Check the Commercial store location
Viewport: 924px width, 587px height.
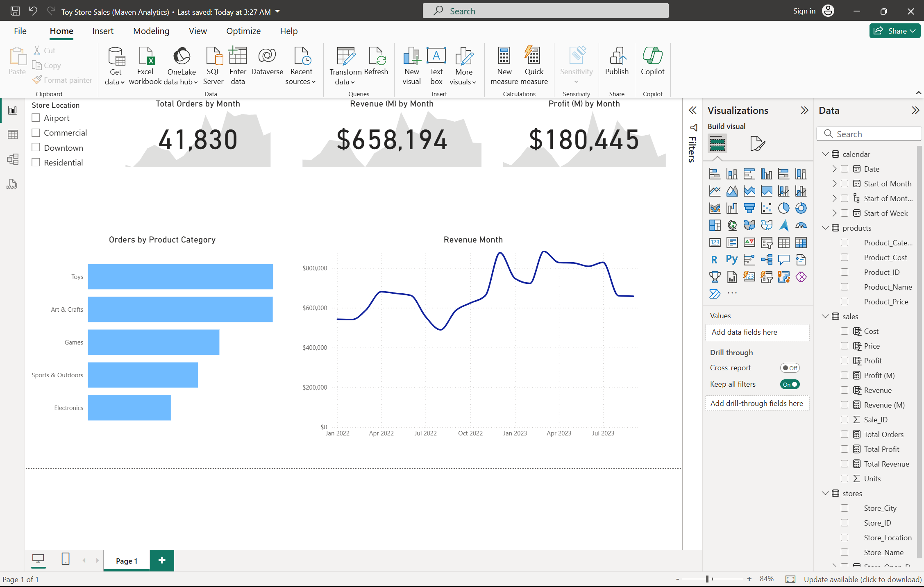pos(36,133)
